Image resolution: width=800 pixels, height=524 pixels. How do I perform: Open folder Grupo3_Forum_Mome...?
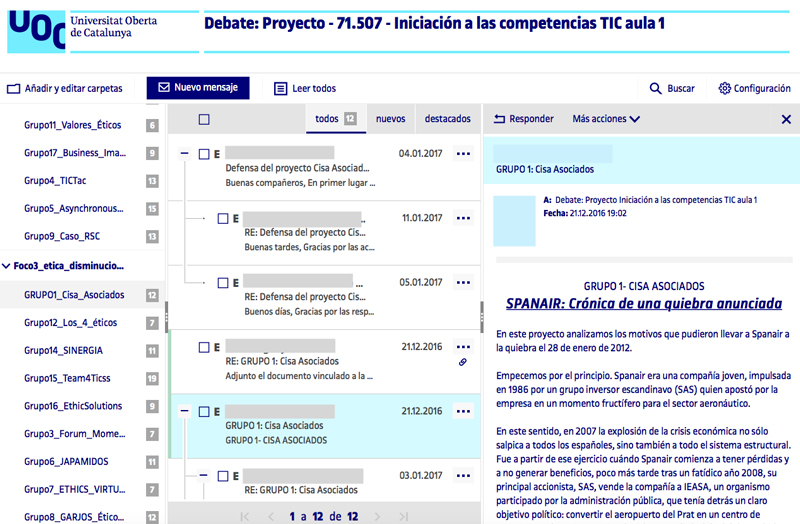tap(74, 434)
